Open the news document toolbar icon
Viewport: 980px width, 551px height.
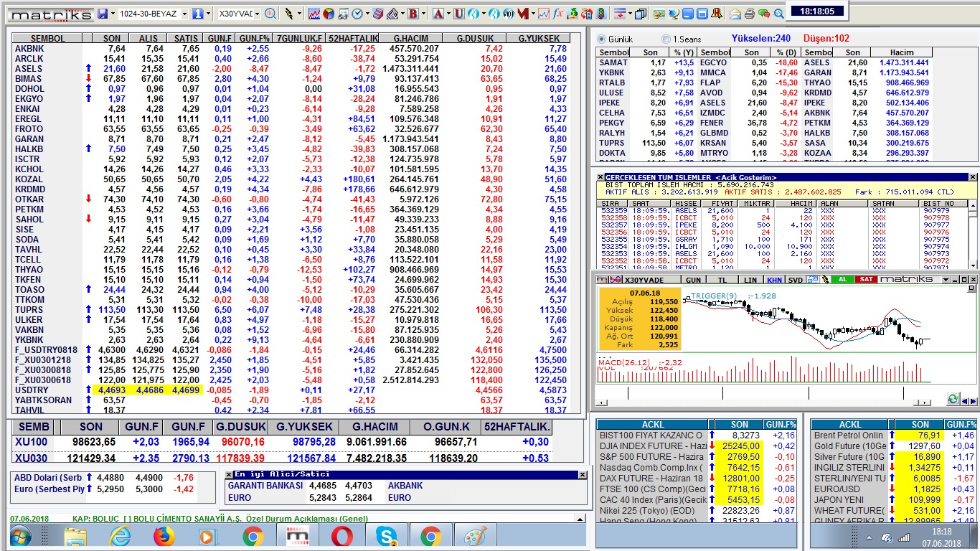[342, 14]
